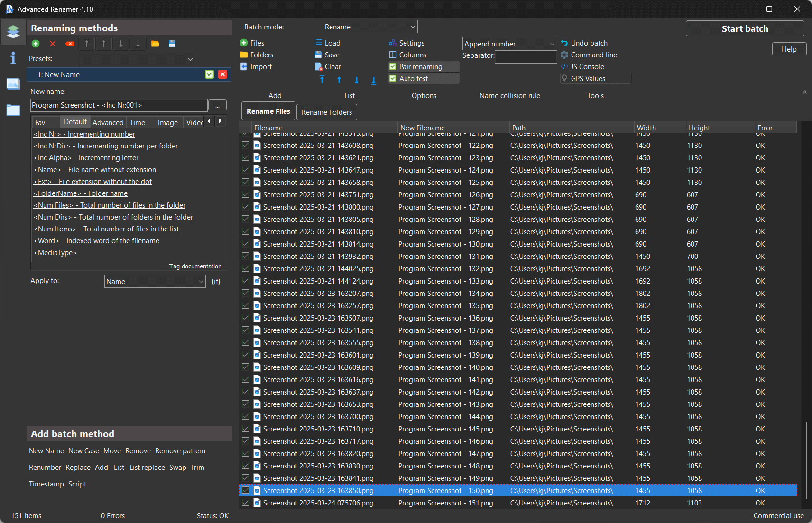Open Tag documentation link
The height and width of the screenshot is (523, 812).
[x=195, y=266]
